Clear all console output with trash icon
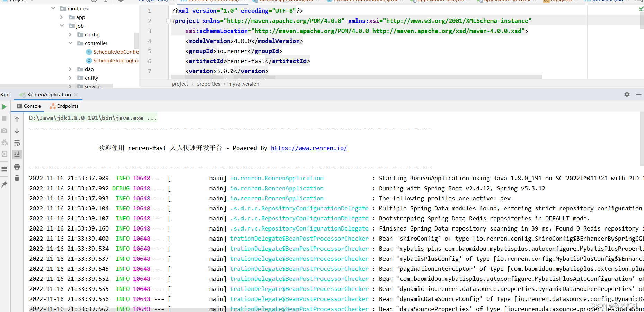Image resolution: width=644 pixels, height=312 pixels. (x=17, y=178)
